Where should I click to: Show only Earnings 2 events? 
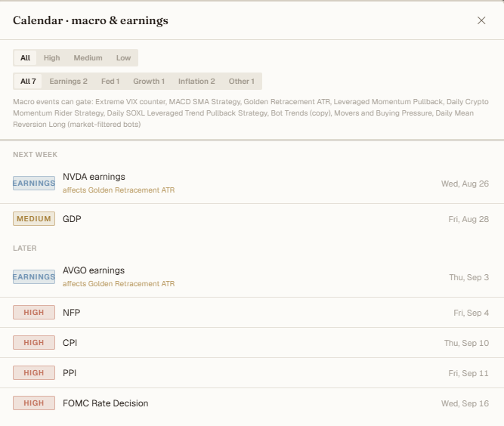coord(68,82)
